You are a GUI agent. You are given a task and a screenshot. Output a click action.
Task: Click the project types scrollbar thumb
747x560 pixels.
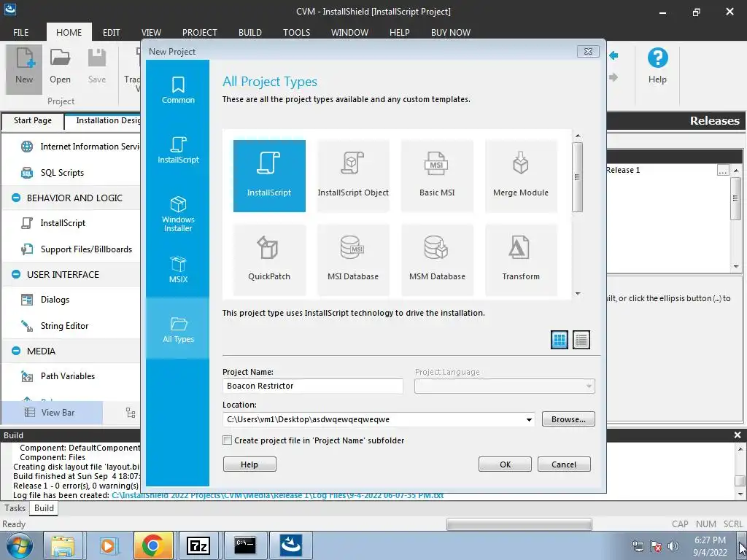578,176
